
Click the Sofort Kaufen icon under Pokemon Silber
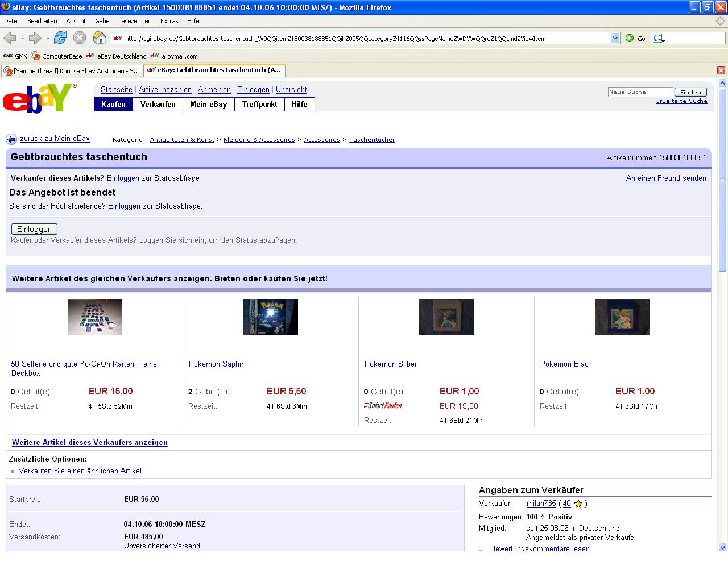(383, 405)
